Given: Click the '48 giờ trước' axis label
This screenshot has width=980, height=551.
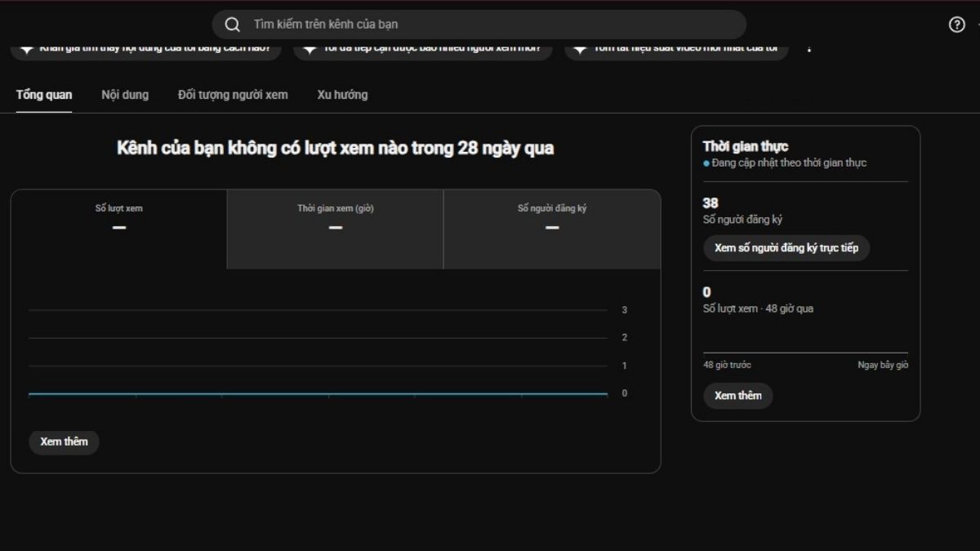Looking at the screenshot, I should 728,365.
